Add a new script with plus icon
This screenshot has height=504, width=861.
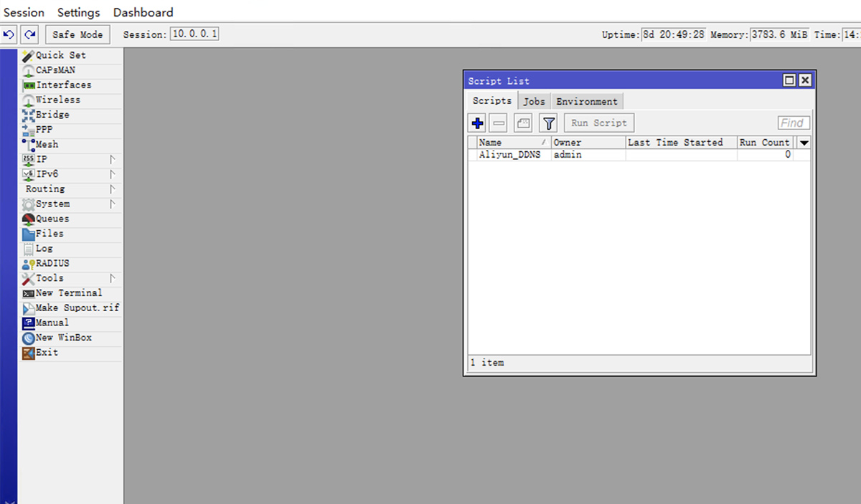tap(478, 123)
